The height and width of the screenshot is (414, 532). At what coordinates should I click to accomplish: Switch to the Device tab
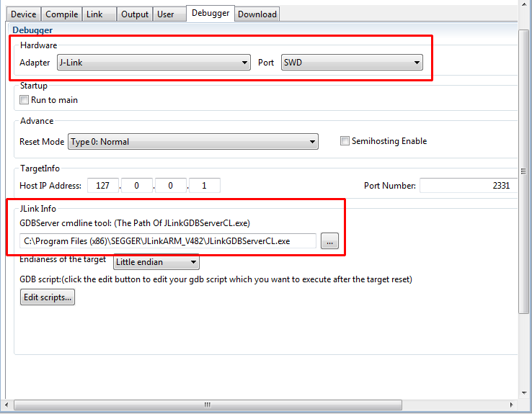(23, 14)
